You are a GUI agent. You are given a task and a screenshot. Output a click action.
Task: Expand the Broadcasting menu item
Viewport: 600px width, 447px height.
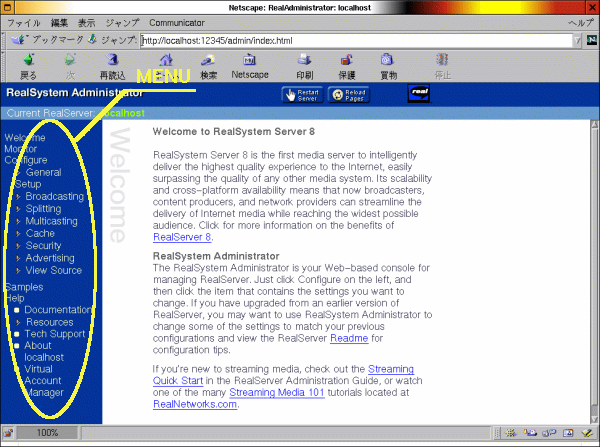pos(54,197)
